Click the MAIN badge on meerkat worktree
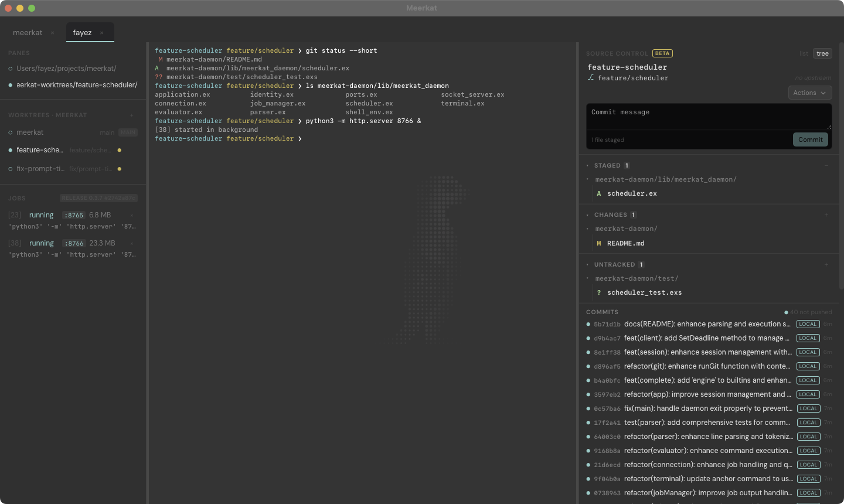The width and height of the screenshot is (844, 504). [x=128, y=133]
